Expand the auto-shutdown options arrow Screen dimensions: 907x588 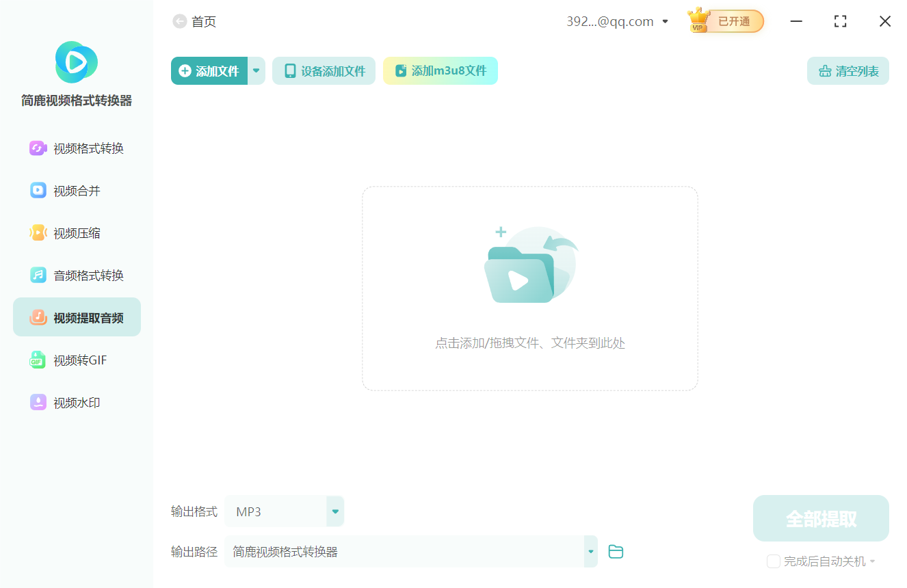874,561
